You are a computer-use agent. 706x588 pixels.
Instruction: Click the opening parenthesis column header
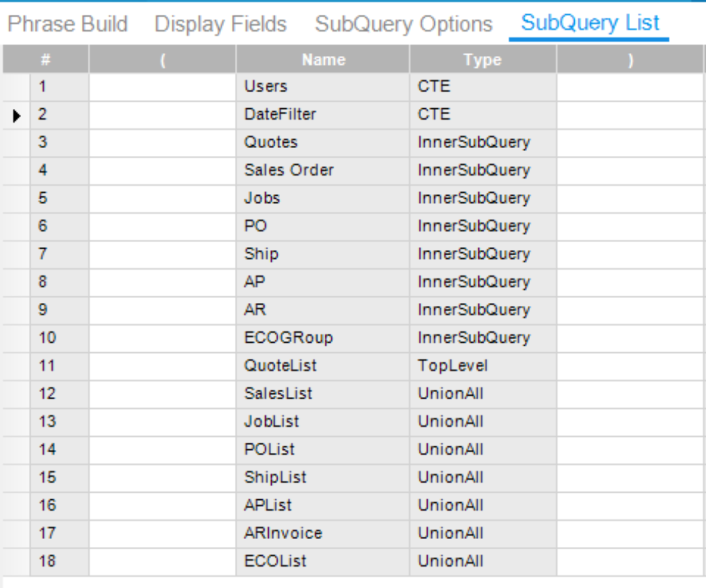click(x=161, y=59)
